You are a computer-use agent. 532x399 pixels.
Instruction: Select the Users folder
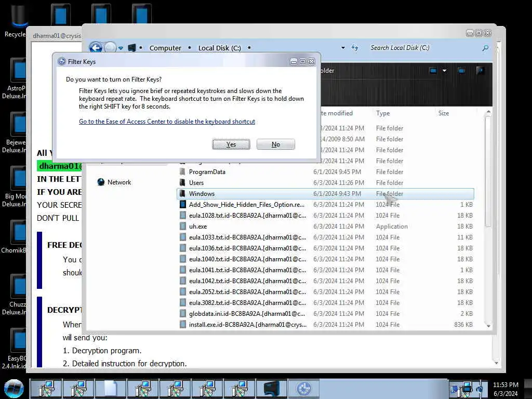pyautogui.click(x=325, y=182)
